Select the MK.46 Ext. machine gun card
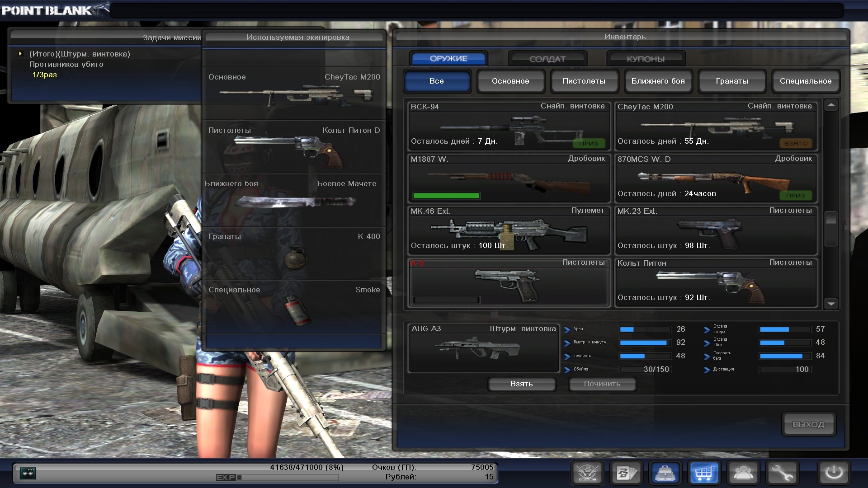868x488 pixels. [x=509, y=230]
